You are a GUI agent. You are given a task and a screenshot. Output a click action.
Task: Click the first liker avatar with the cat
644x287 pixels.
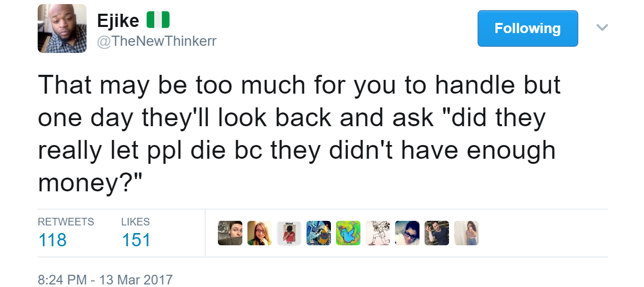coord(230,233)
